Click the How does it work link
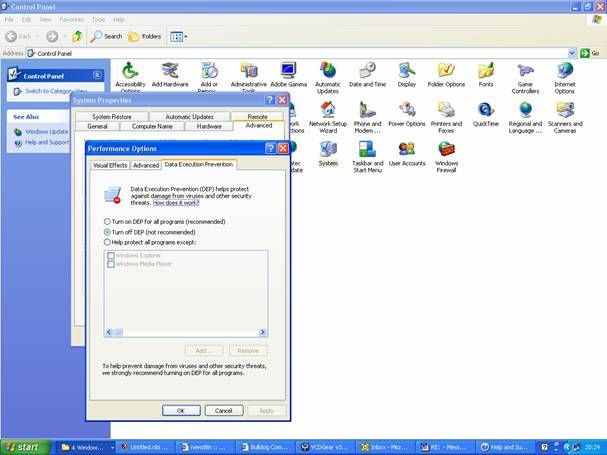Viewport: 607px width, 455px height. tap(176, 203)
